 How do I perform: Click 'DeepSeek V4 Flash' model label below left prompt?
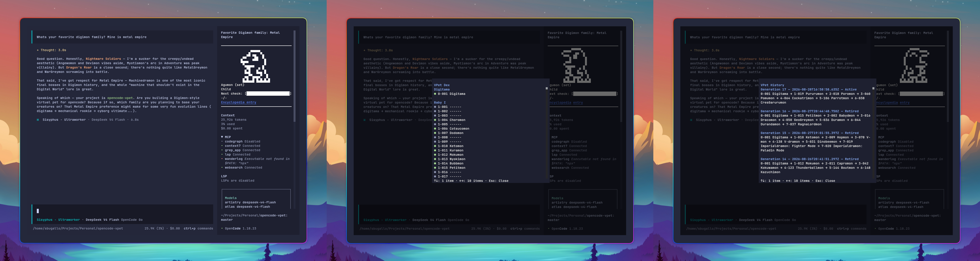coord(102,220)
